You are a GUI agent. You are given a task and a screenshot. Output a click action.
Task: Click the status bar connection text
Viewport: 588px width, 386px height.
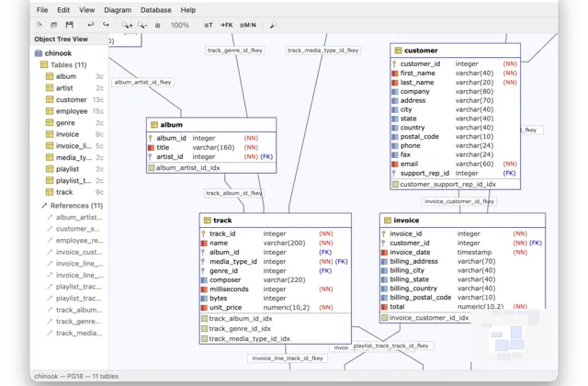[76, 376]
